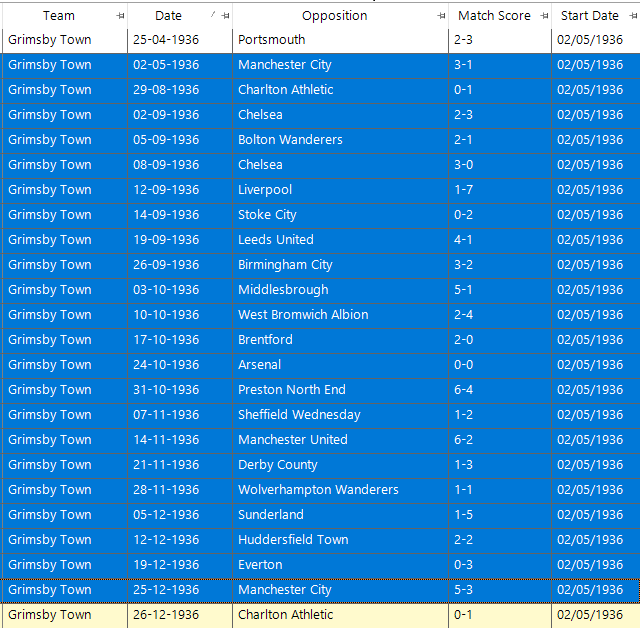Screen dimensions: 640x628
Task: Select the 1-7 match score cell
Action: 500,190
